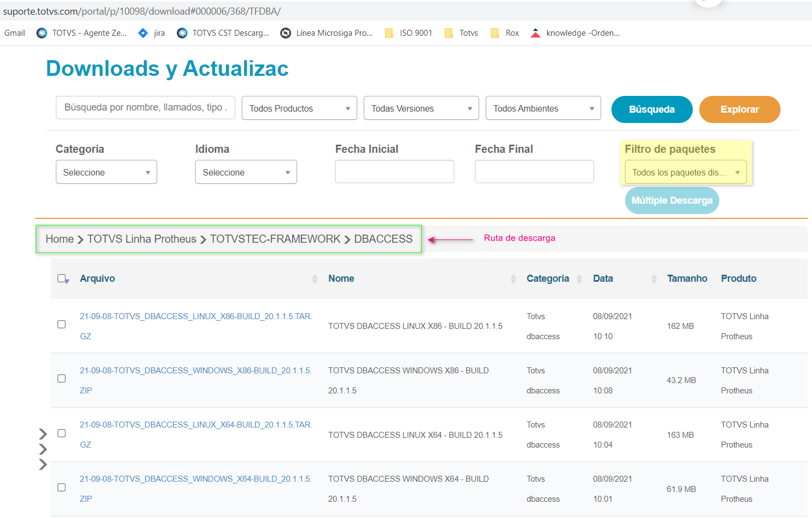Download the DBACCESS_LINUX_X86 TAR.GZ file link
The height and width of the screenshot is (518, 812).
click(x=196, y=326)
